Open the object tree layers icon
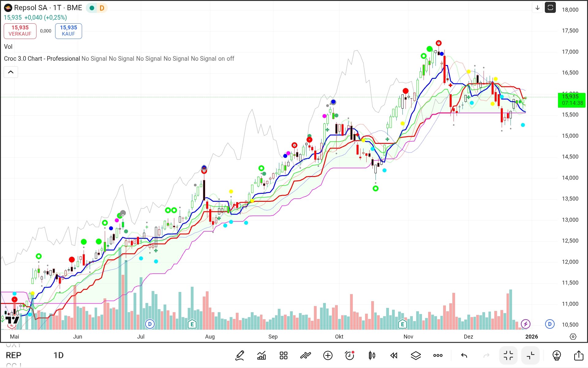This screenshot has width=588, height=368. [x=416, y=355]
